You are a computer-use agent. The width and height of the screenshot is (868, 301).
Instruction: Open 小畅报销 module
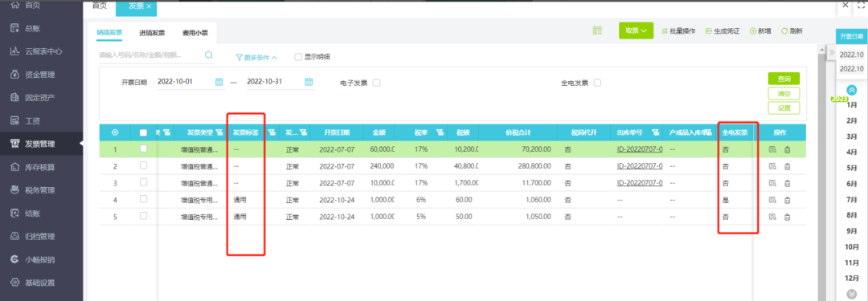[39, 259]
